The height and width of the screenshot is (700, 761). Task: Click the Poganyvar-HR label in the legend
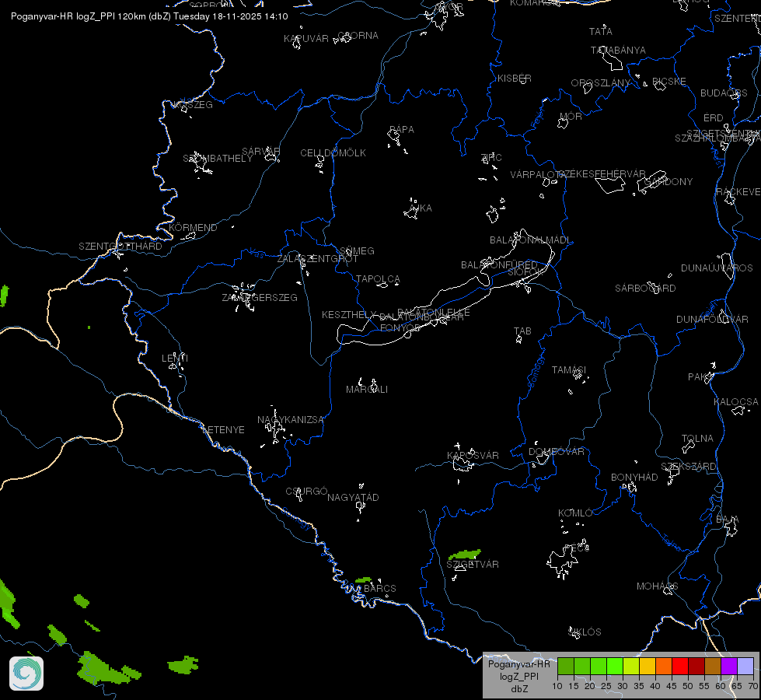pos(518,664)
